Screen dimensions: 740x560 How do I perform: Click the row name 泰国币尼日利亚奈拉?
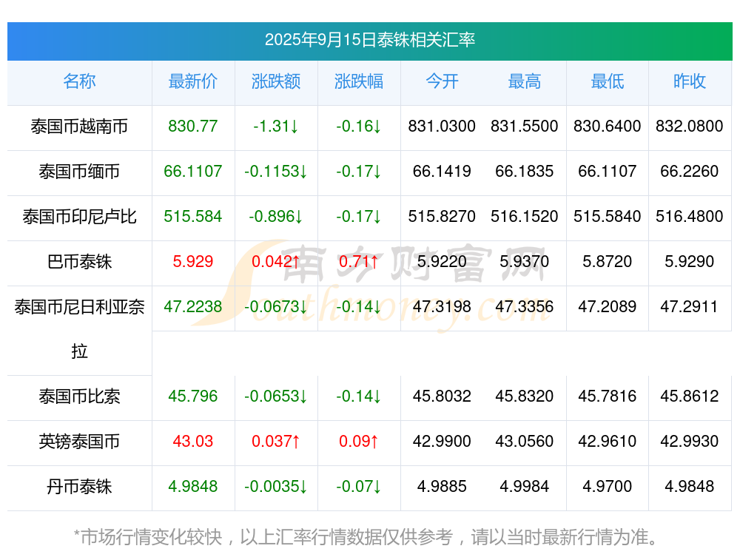tap(79, 329)
